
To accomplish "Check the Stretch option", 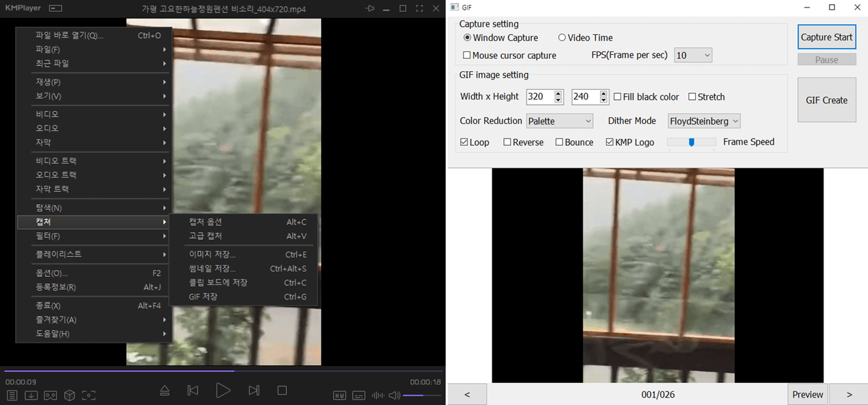I will coord(706,97).
